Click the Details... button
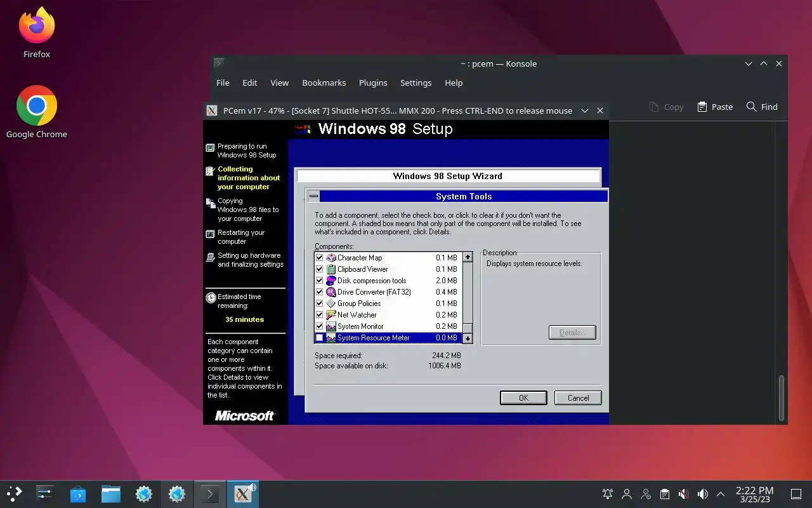 tap(572, 333)
